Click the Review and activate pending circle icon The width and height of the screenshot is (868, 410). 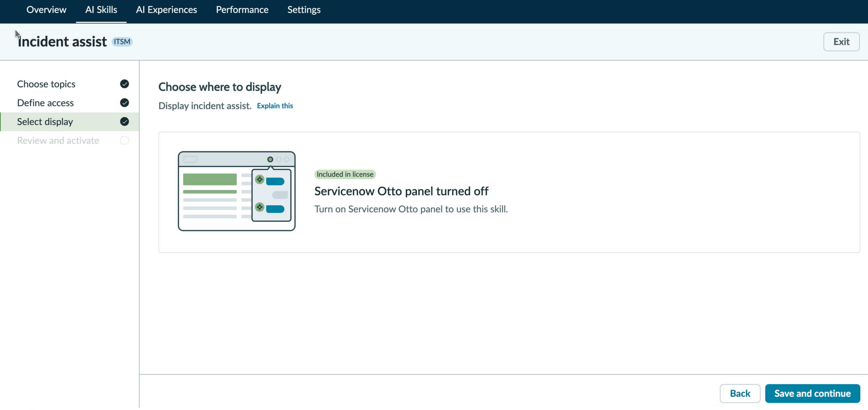coord(125,140)
